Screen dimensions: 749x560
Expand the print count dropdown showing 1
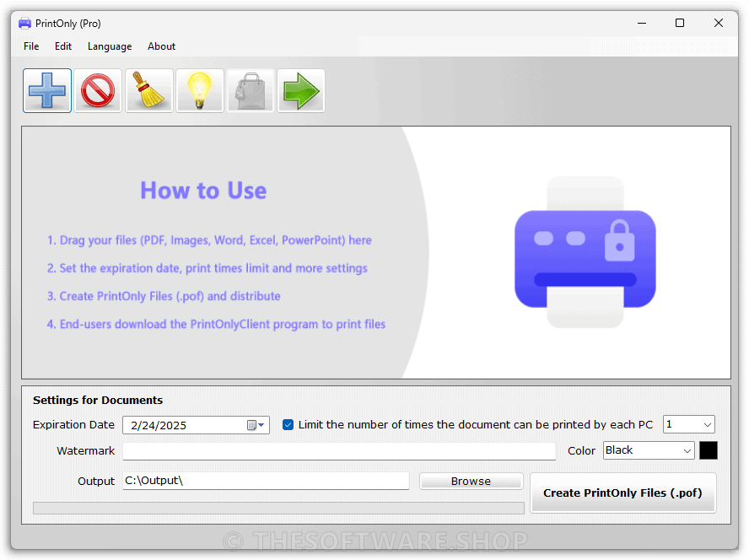[708, 424]
